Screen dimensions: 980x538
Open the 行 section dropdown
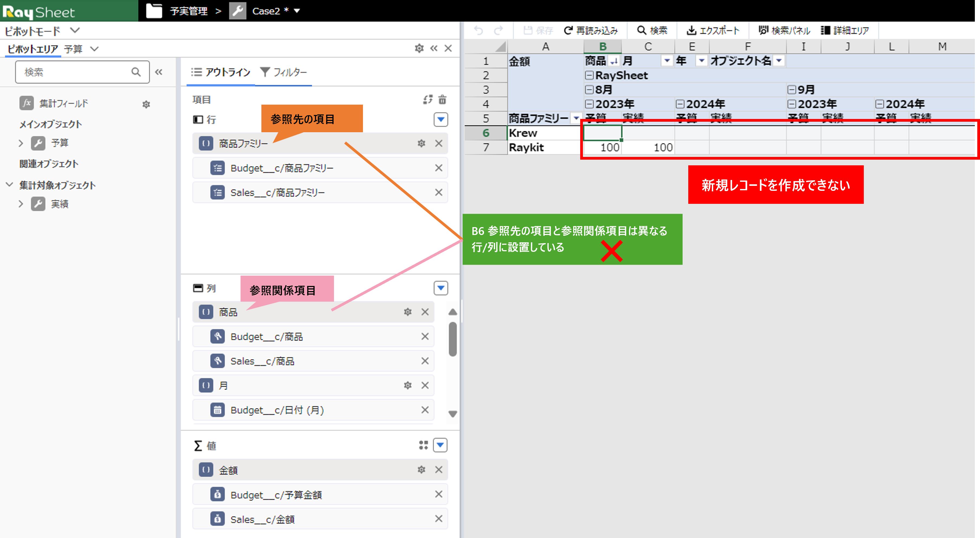coord(440,120)
